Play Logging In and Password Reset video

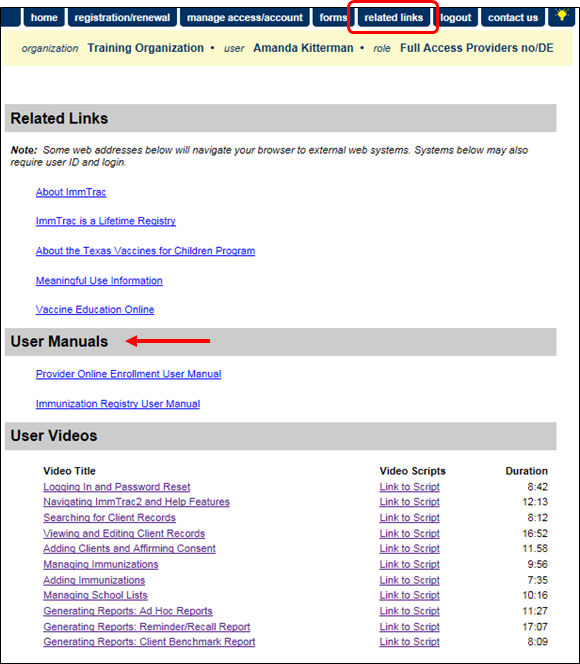pyautogui.click(x=116, y=487)
